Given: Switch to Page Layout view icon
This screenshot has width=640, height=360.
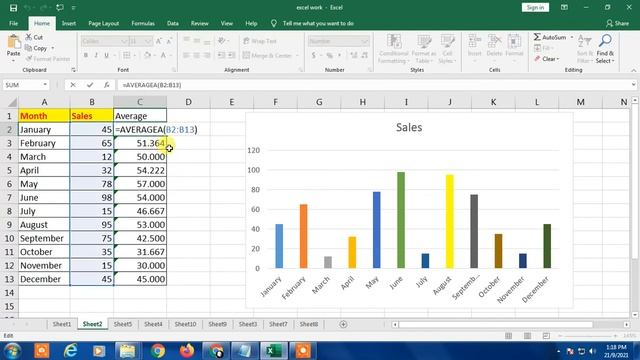Looking at the screenshot, I should coord(527,336).
